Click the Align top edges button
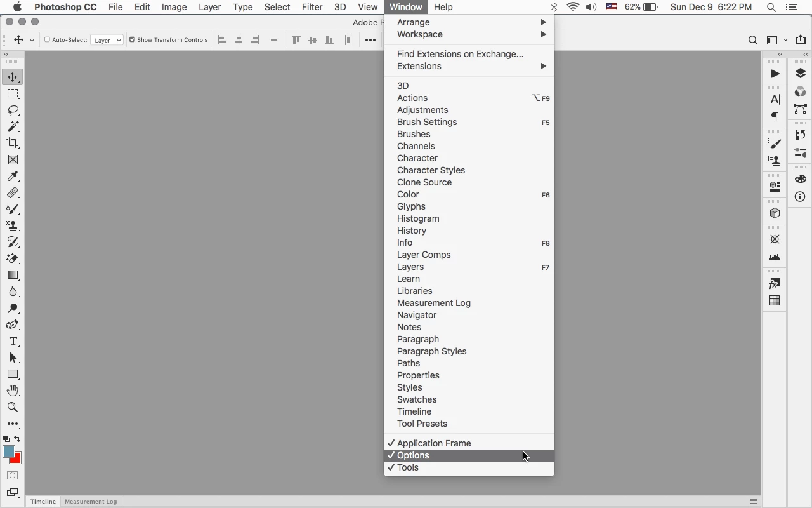The width and height of the screenshot is (812, 508). tap(296, 40)
